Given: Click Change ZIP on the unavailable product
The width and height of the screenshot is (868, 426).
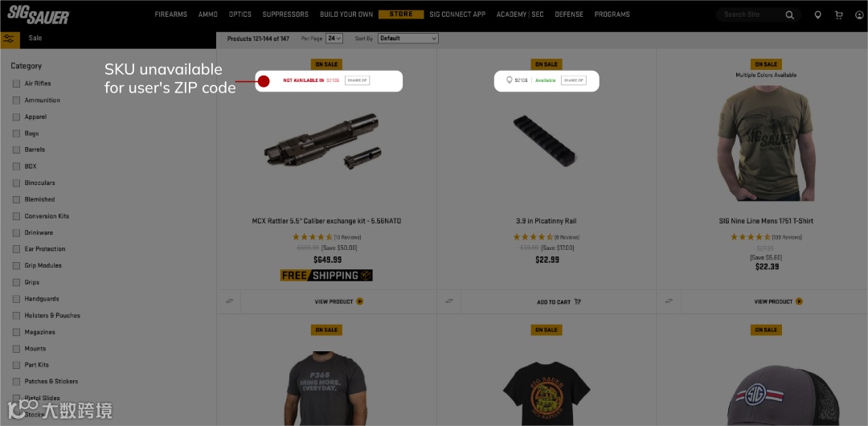Looking at the screenshot, I should [357, 80].
